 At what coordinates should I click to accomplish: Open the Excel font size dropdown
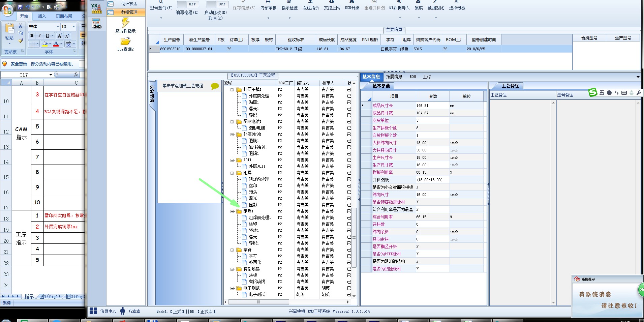73,27
